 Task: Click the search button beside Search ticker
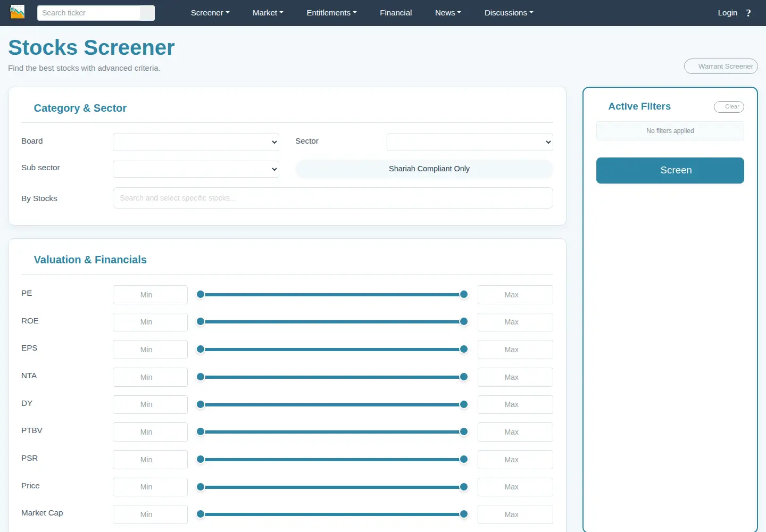(147, 13)
